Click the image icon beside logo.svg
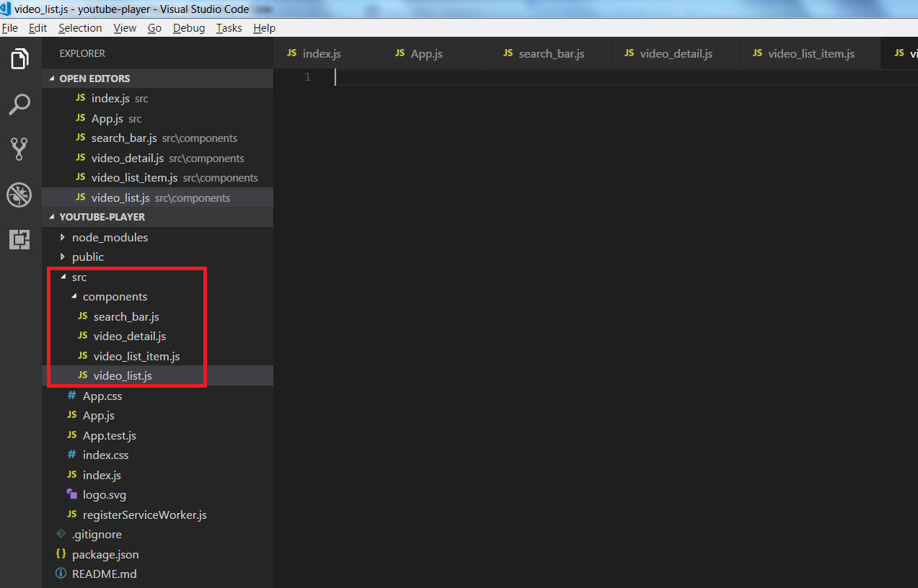This screenshot has width=918, height=588. [71, 494]
